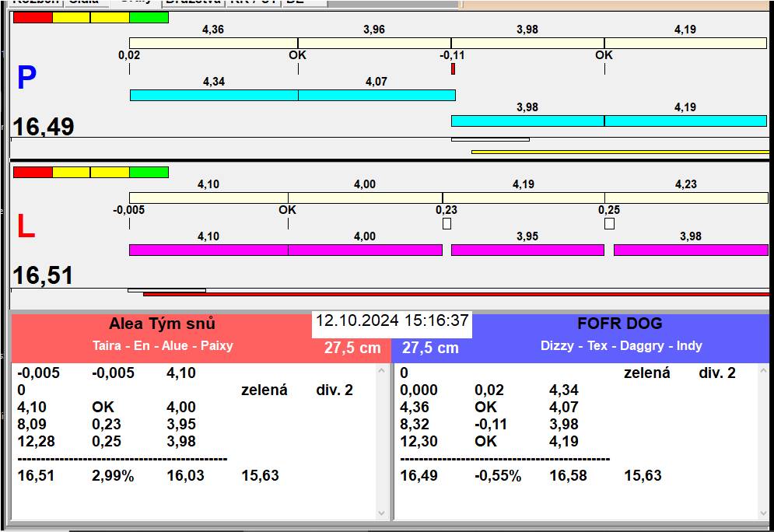The height and width of the screenshot is (532, 774).
Task: Click up arrow in FOFR DOG results list
Action: (764, 370)
